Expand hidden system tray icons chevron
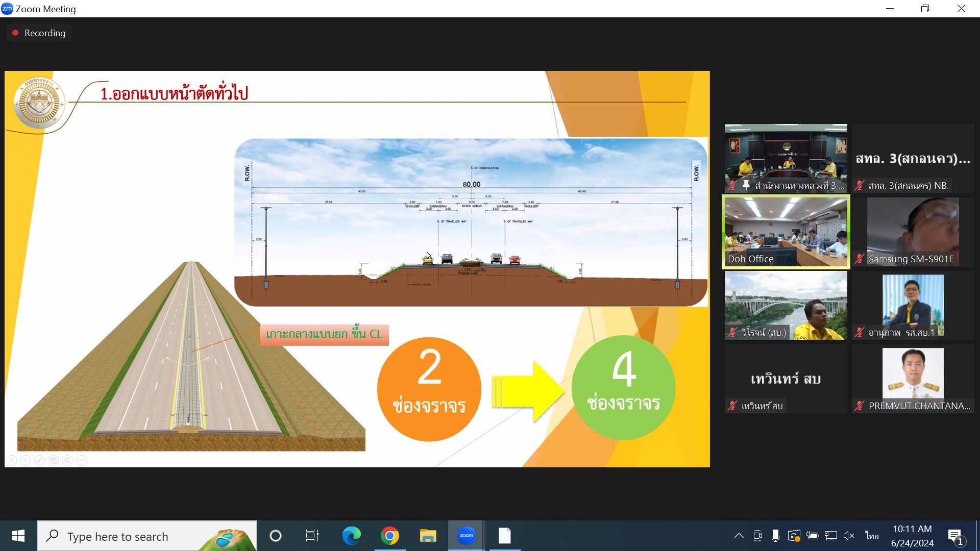 coord(739,536)
